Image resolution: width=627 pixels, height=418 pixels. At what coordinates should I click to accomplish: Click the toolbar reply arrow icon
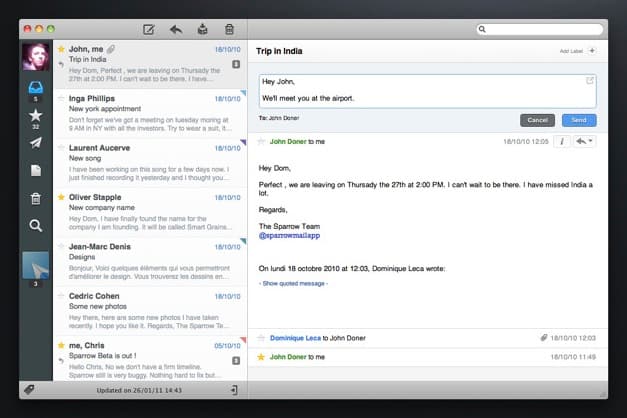[x=176, y=29]
